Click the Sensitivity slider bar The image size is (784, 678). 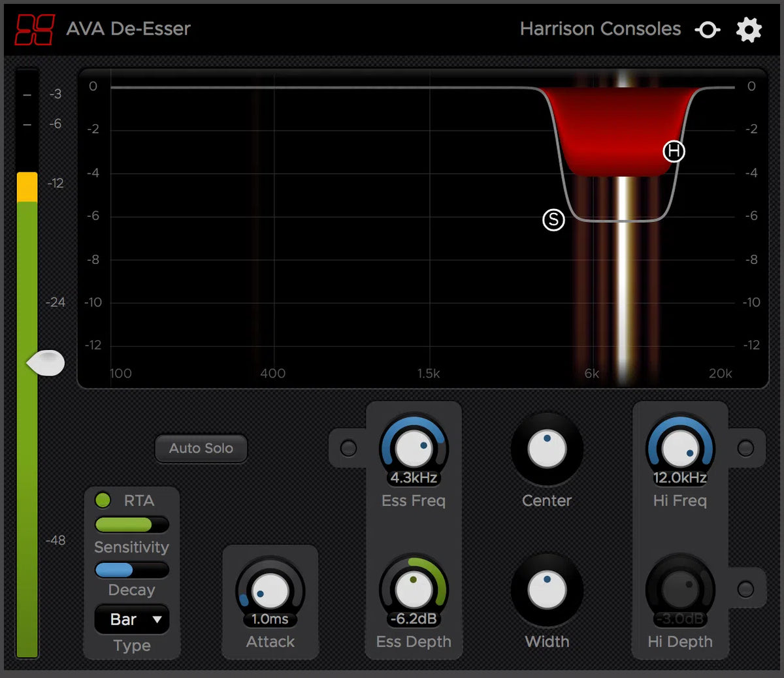(x=131, y=525)
